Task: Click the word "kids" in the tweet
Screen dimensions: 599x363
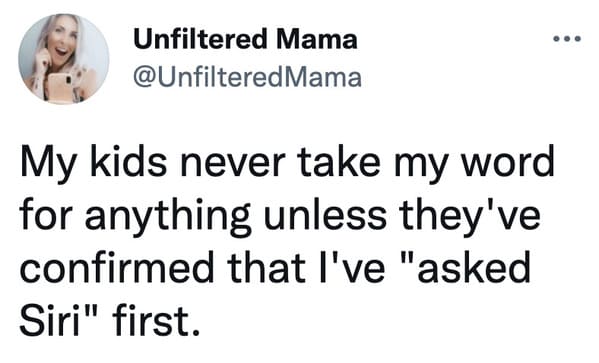Action: [x=128, y=160]
